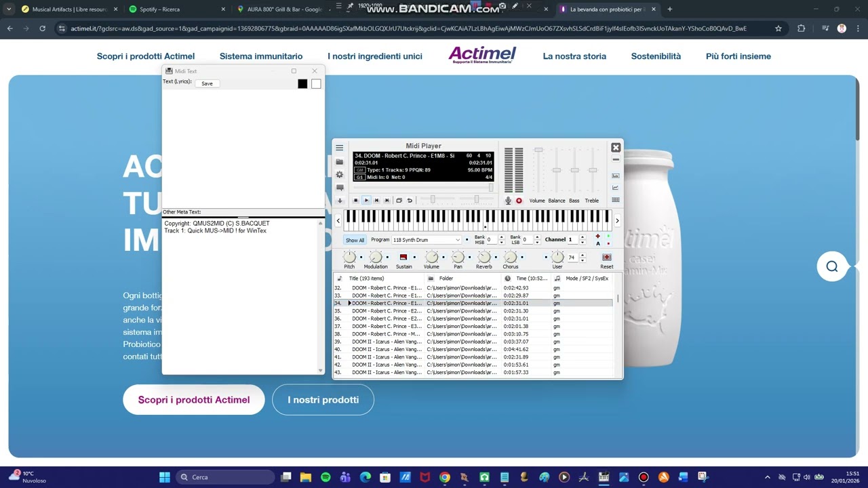Shift piano keyboard left with arrow
The height and width of the screenshot is (488, 868).
338,220
